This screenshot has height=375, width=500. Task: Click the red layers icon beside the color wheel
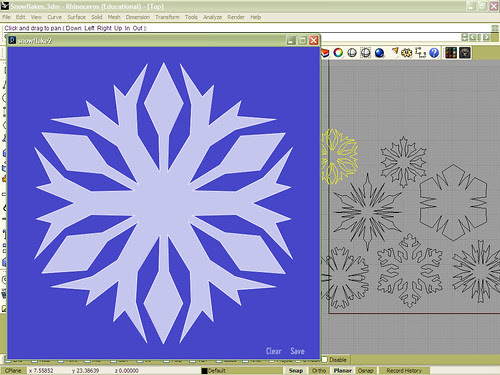325,53
